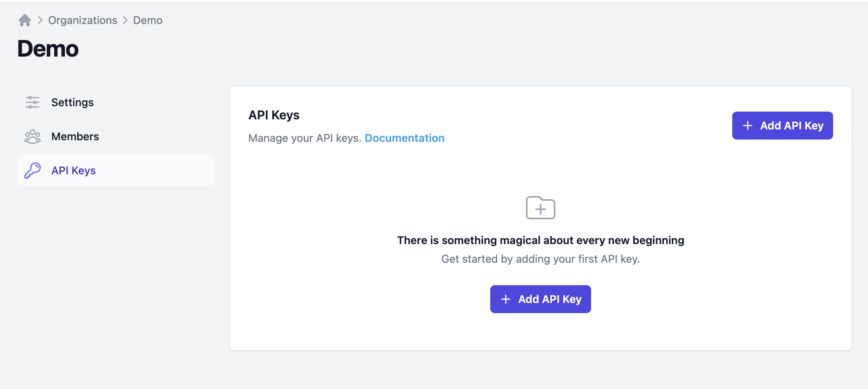
Task: Select the API Keys sidebar item
Action: pyautogui.click(x=73, y=170)
